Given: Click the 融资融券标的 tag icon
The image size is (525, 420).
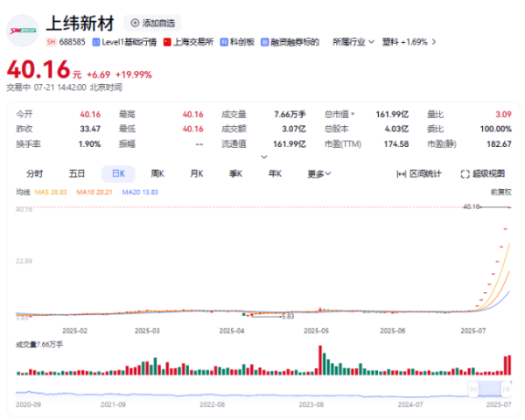Looking at the screenshot, I should tap(264, 42).
